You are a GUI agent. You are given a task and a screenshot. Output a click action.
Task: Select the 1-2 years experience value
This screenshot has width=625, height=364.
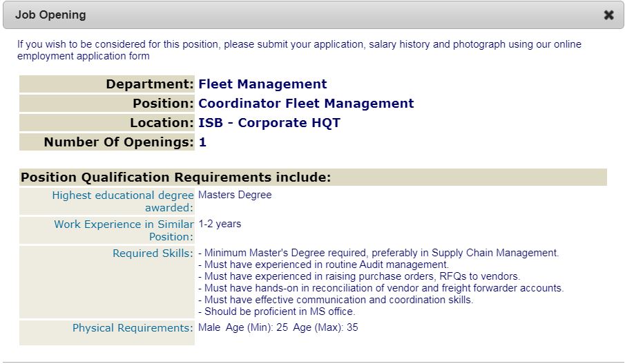tap(220, 224)
